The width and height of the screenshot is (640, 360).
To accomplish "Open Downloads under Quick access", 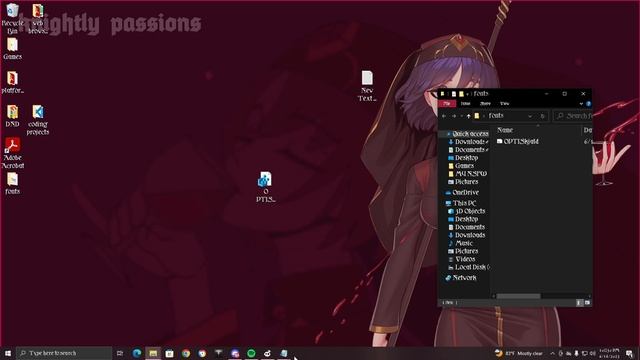I will coord(468,142).
